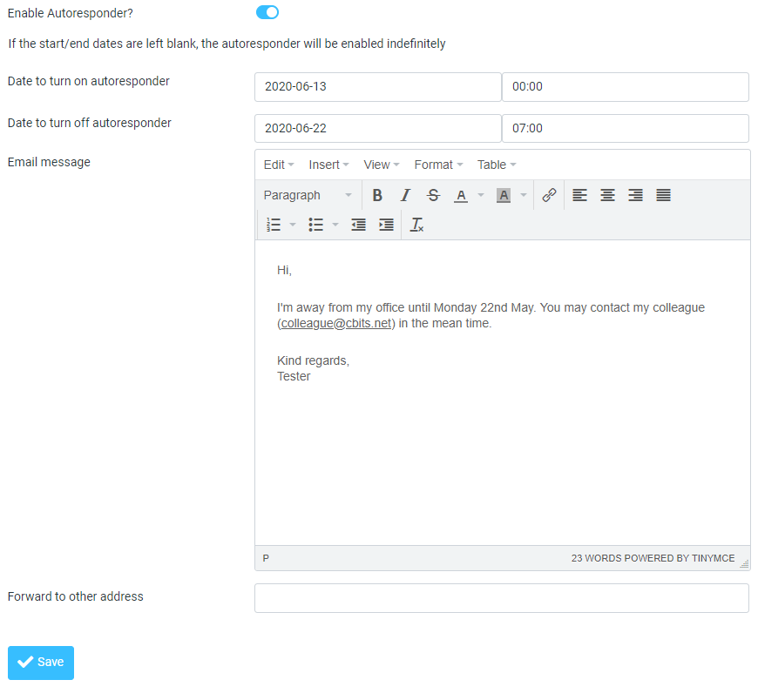
Task: Open the Insert menu
Action: 328,165
